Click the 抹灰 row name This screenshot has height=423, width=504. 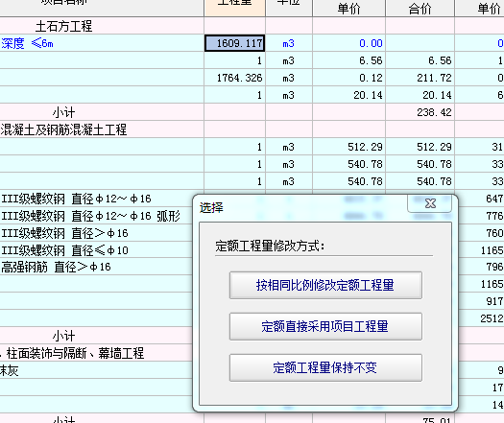pos(9,370)
